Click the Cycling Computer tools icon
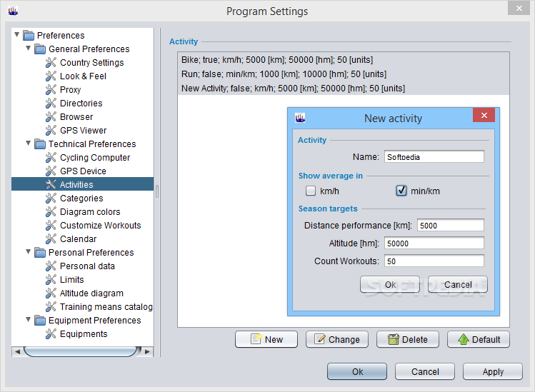 click(x=51, y=158)
